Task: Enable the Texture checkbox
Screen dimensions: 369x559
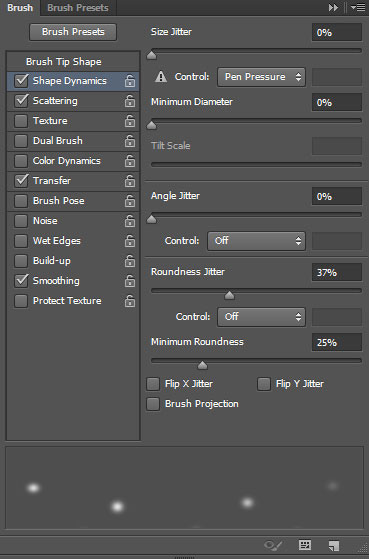Action: click(21, 120)
